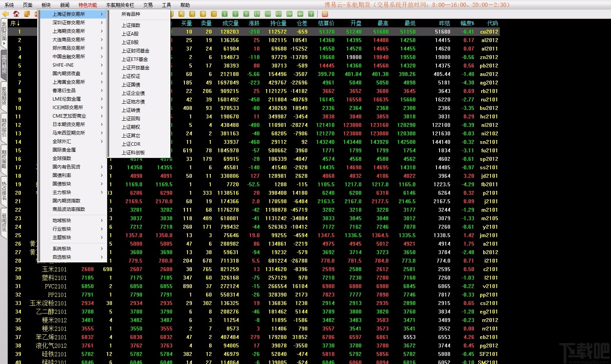Select the 60-minute period icon
Screen dimensions: 611x364
(279, 14)
